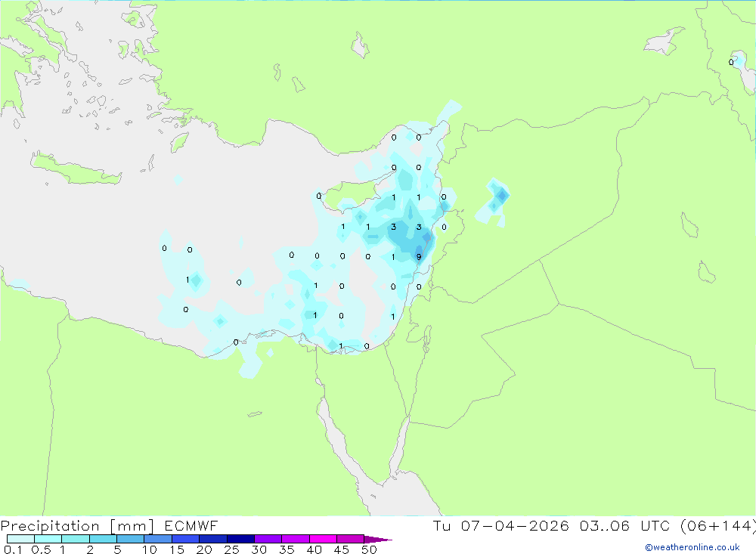
Task: Click the '03..06 UTC' time range text
Action: tap(625, 525)
